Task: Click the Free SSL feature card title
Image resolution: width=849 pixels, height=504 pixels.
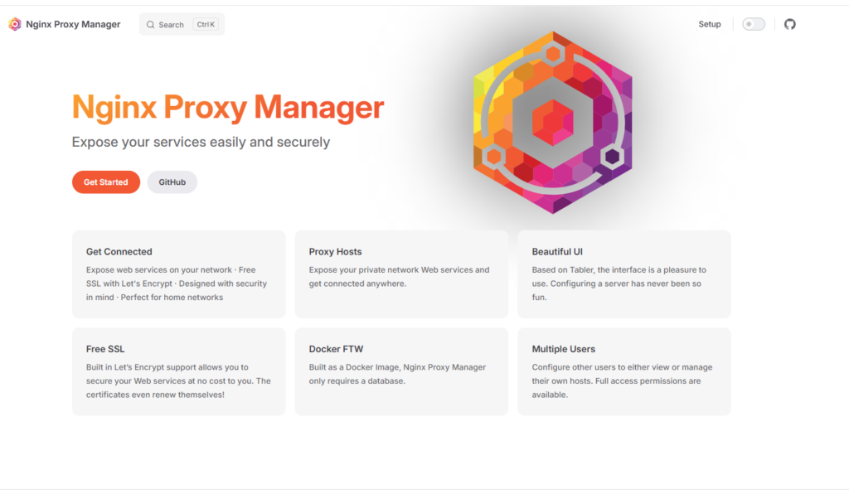Action: [x=105, y=349]
